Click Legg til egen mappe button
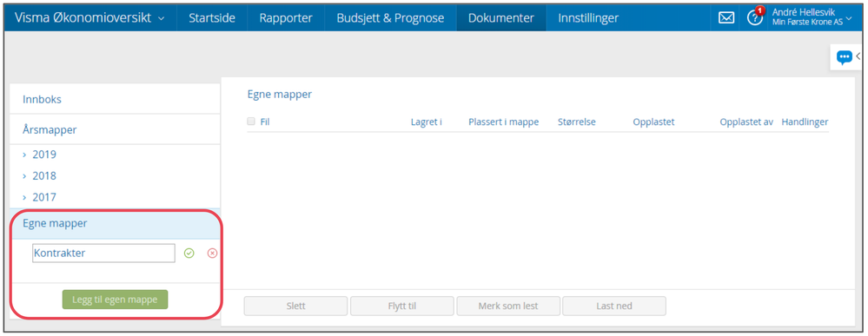Viewport: 868px width, 336px height. point(116,300)
